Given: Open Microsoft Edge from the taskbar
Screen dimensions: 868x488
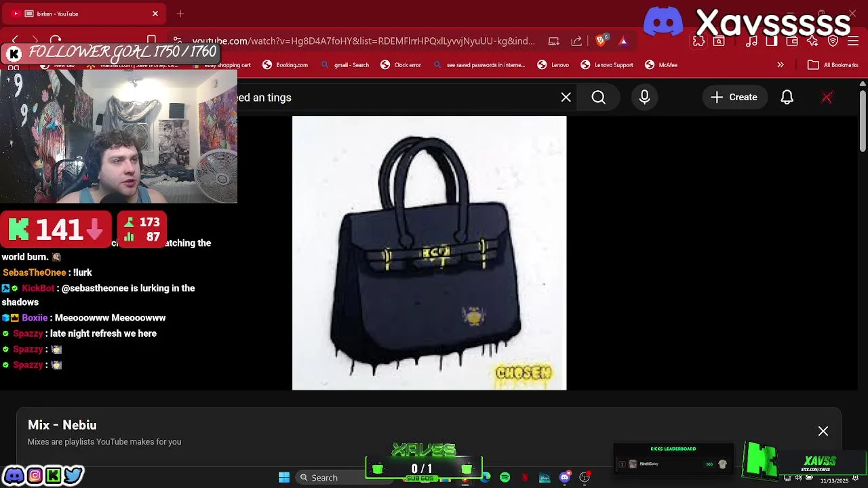Looking at the screenshot, I should click(486, 478).
